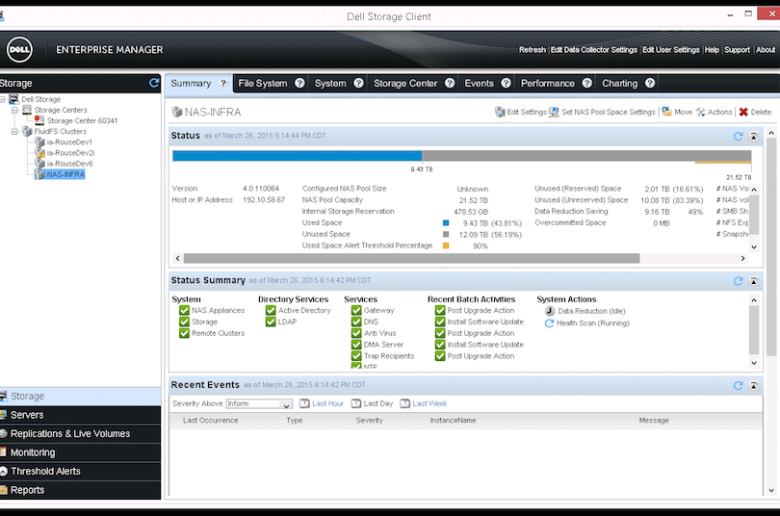Image resolution: width=780 pixels, height=516 pixels.
Task: Switch to the Events tab
Action: point(479,83)
